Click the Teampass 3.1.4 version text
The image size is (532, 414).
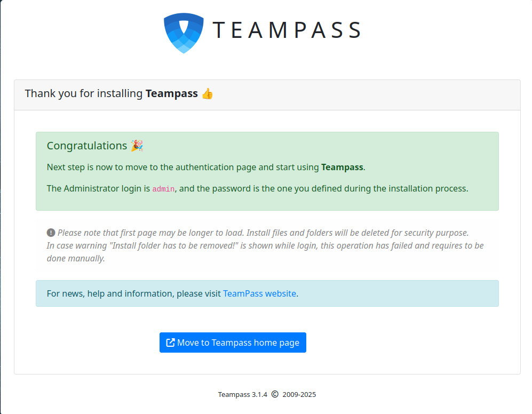pos(242,395)
